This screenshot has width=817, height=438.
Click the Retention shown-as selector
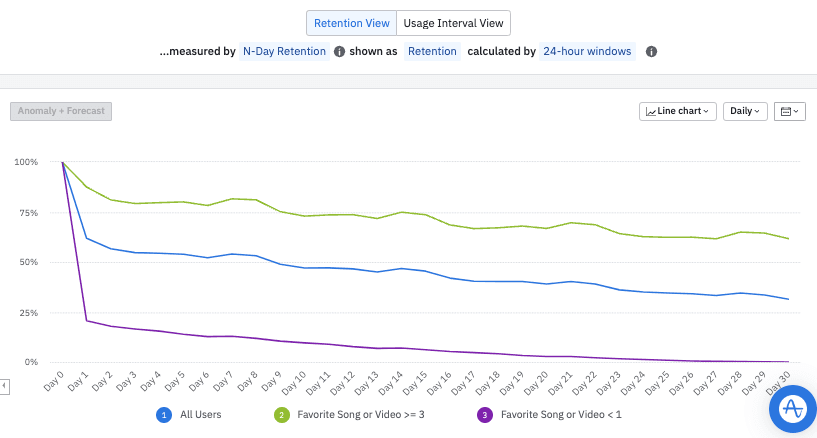[432, 52]
